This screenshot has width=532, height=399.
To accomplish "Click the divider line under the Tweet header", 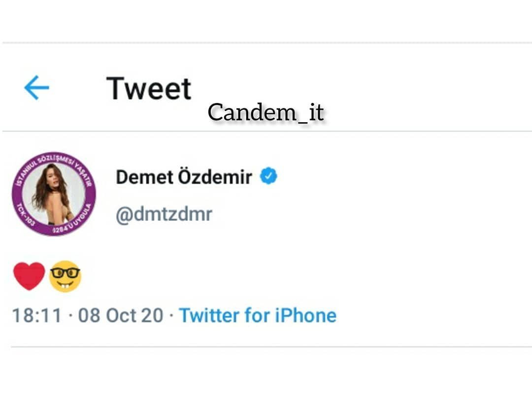I will pyautogui.click(x=266, y=131).
